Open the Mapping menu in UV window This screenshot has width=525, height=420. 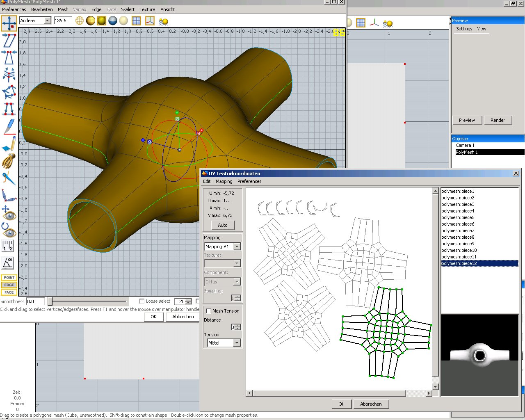pyautogui.click(x=224, y=181)
